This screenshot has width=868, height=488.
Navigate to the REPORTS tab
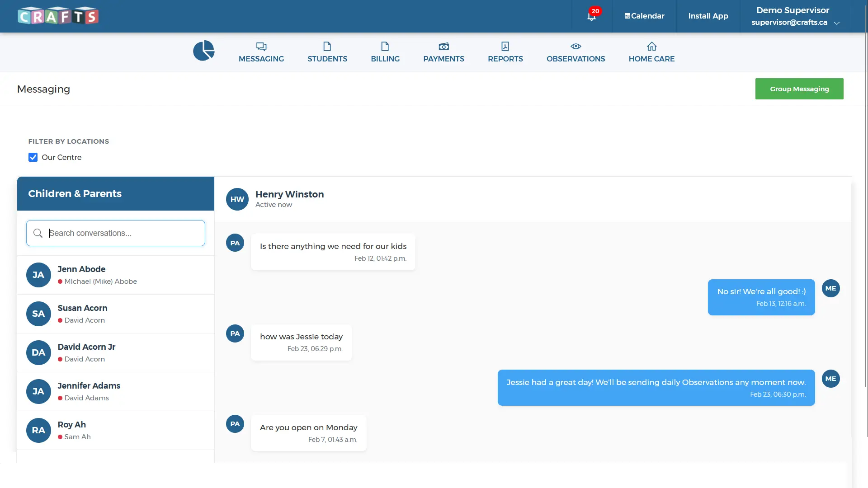505,52
